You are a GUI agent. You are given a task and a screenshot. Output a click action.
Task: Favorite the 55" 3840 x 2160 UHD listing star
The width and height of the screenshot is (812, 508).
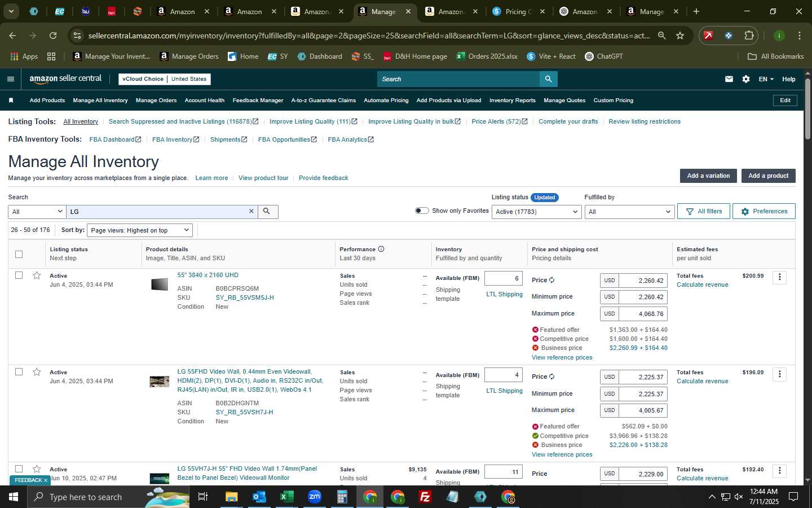click(x=37, y=275)
